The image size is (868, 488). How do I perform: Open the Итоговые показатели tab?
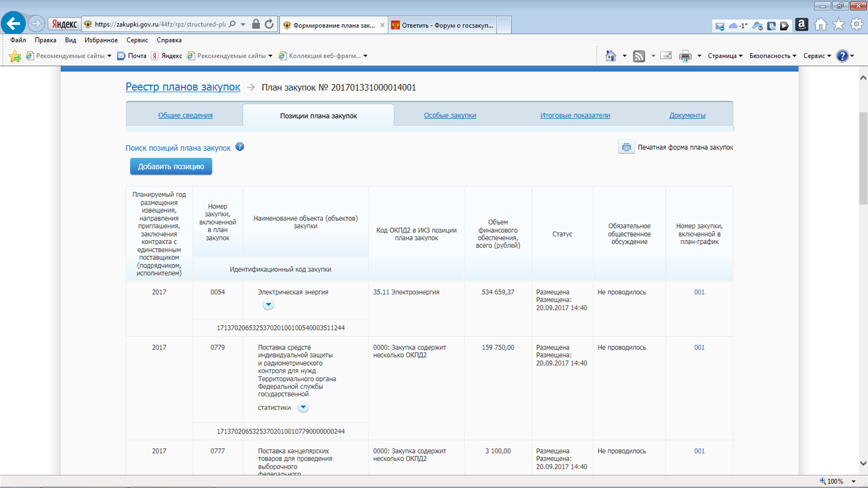575,115
